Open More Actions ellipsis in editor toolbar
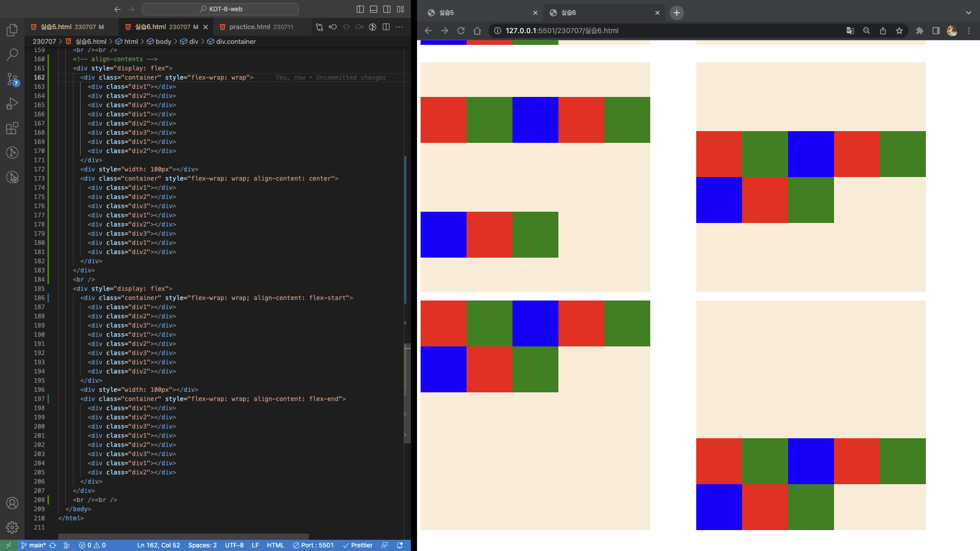 [x=399, y=27]
